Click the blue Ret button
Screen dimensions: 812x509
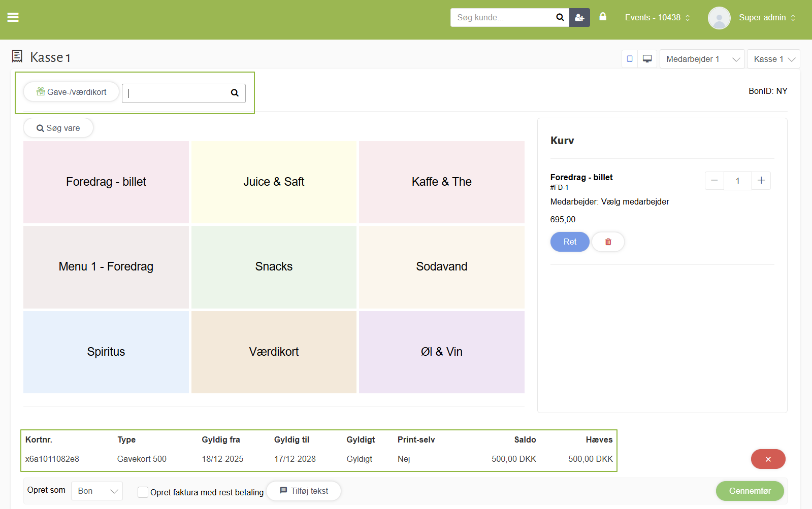coord(570,242)
